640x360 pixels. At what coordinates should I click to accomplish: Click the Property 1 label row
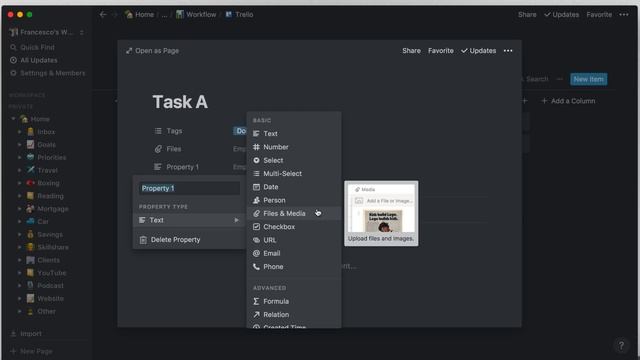177,167
